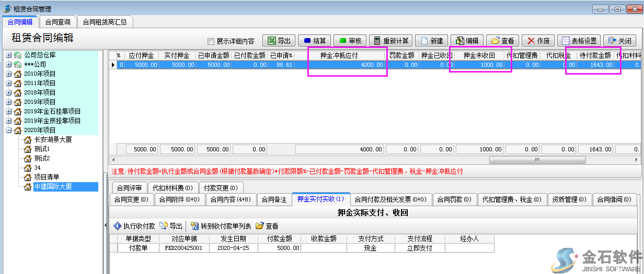Open the 合同备注 tab

coord(274,199)
